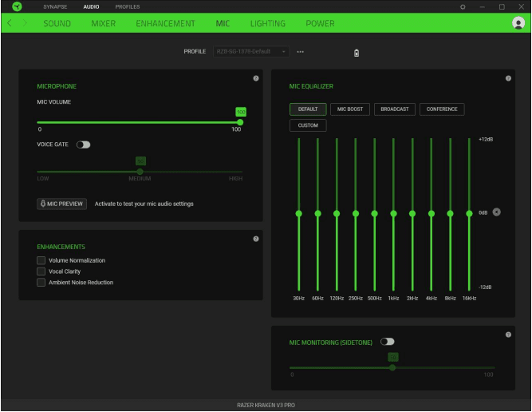Screen dimensions: 532x412
Task: Navigate back using the left chevron
Action: click(8, 24)
